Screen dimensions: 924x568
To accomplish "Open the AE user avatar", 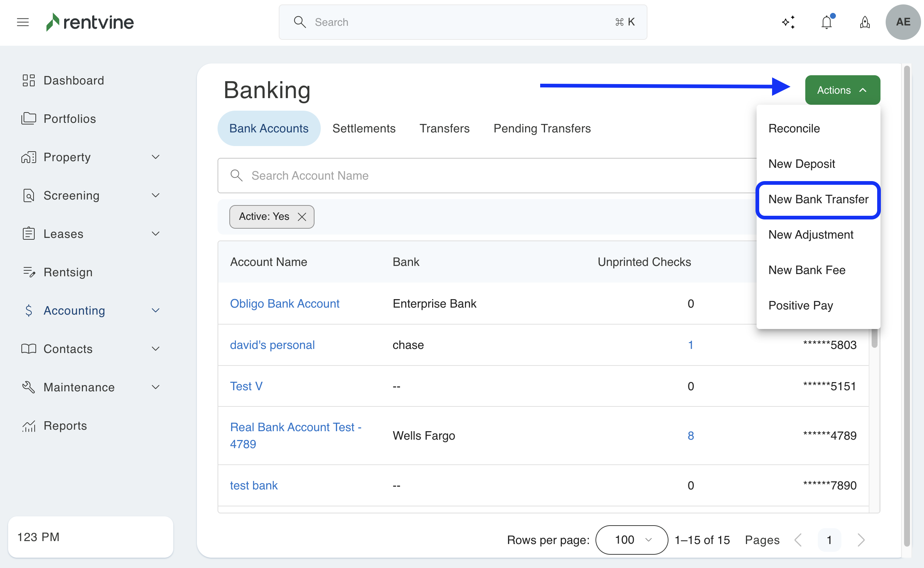I will pos(903,22).
